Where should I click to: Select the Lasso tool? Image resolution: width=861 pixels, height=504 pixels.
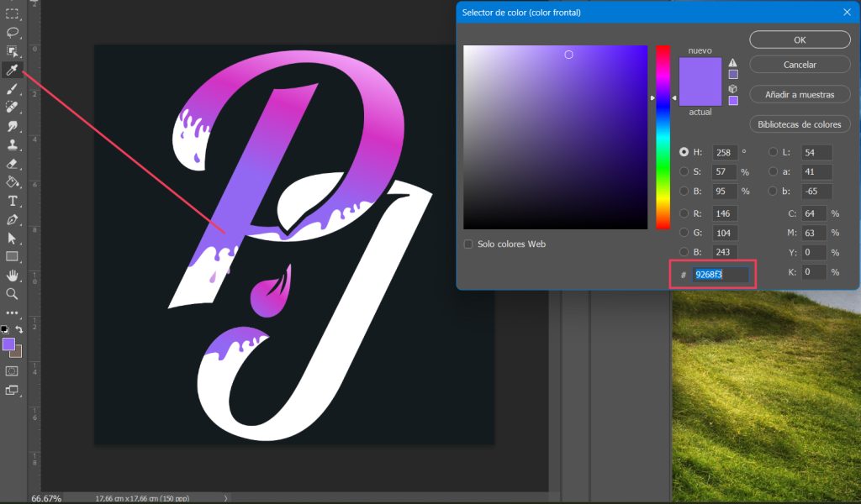coord(13,33)
